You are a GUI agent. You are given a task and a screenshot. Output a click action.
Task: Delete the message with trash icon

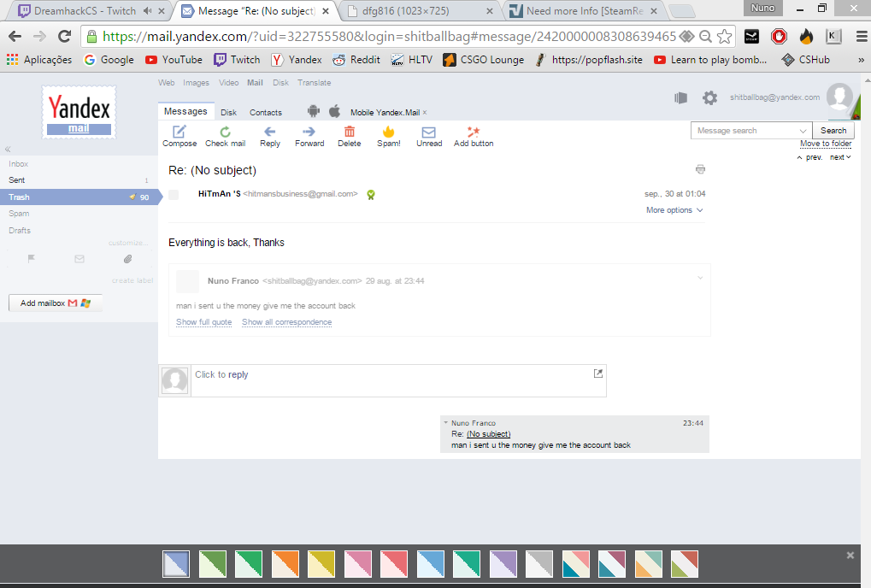[349, 132]
